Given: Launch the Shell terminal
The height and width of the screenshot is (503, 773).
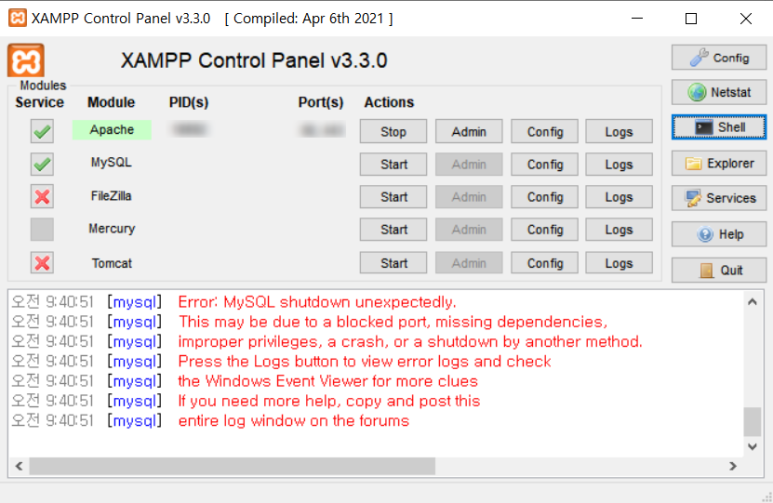Looking at the screenshot, I should pyautogui.click(x=719, y=127).
